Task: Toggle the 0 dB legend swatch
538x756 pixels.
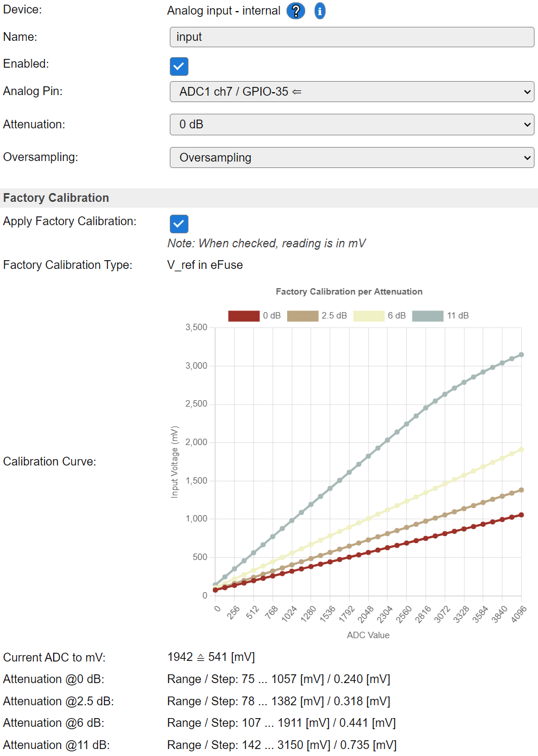Action: click(x=243, y=316)
